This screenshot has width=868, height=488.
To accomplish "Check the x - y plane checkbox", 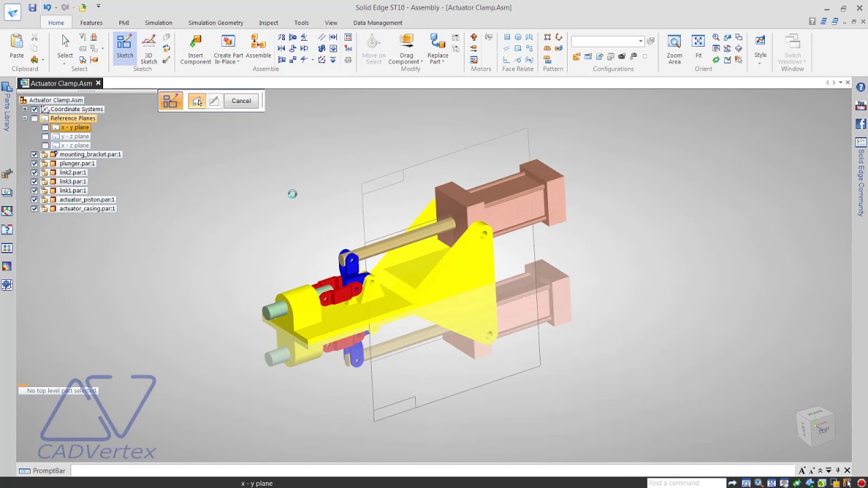I will 45,127.
